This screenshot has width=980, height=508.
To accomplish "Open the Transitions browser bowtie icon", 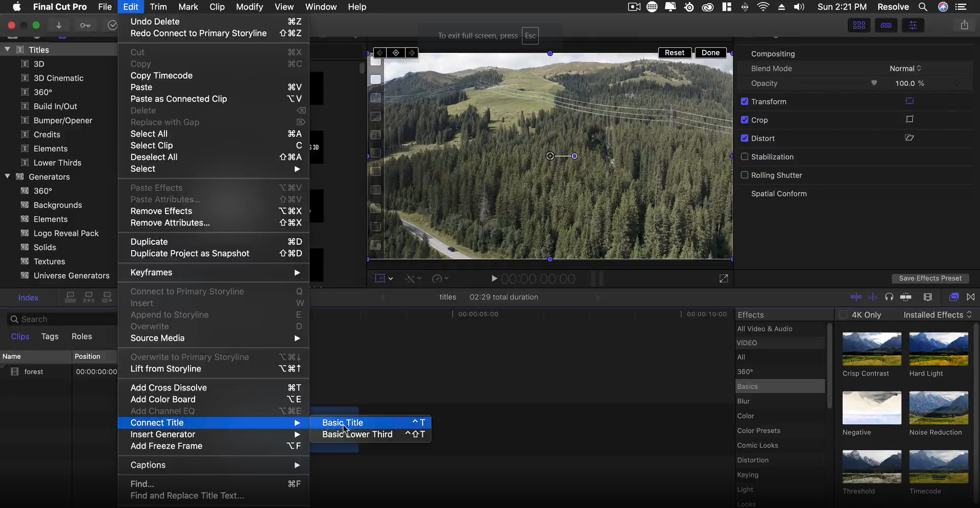I will (x=971, y=297).
